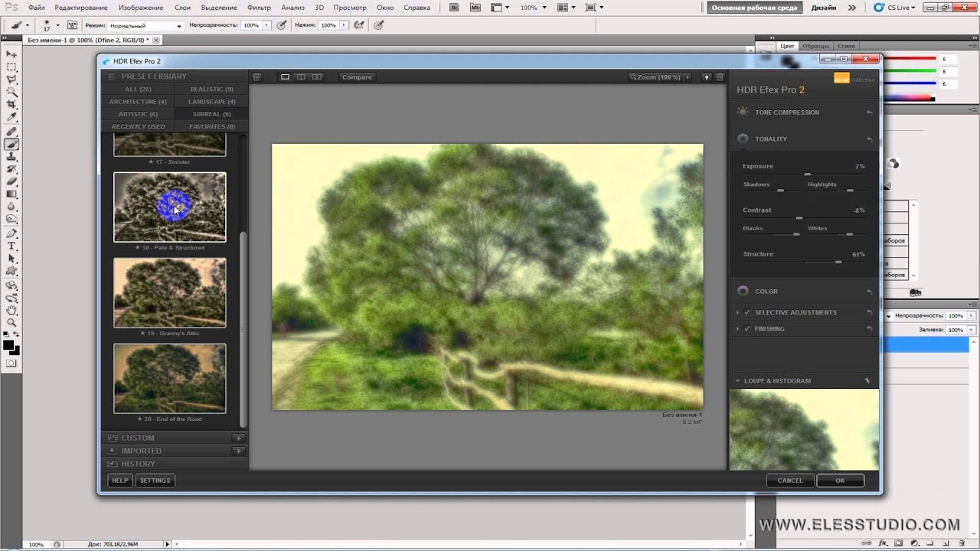Image resolution: width=980 pixels, height=551 pixels.
Task: Select the Crop tool
Action: click(11, 105)
